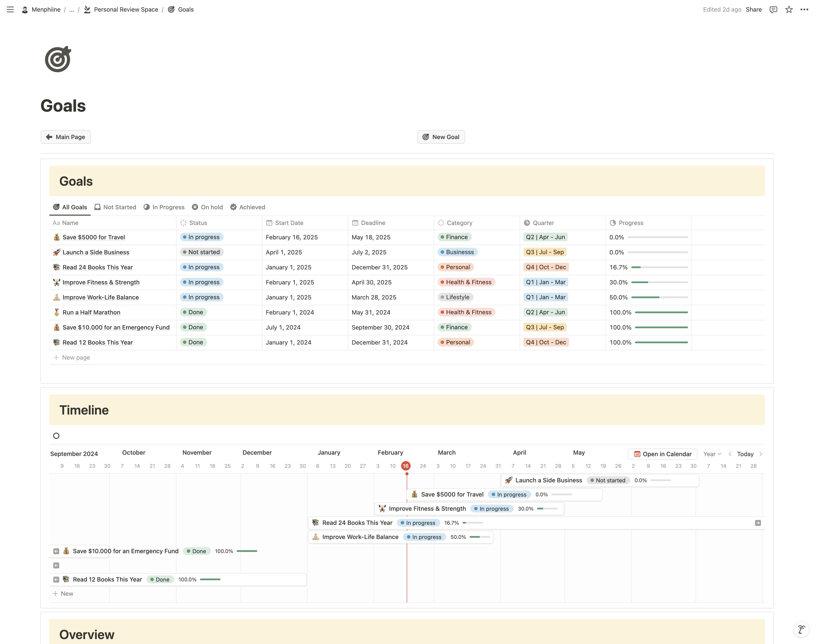Click the timeline view circle icon
Image resolution: width=816 pixels, height=644 pixels.
[56, 436]
